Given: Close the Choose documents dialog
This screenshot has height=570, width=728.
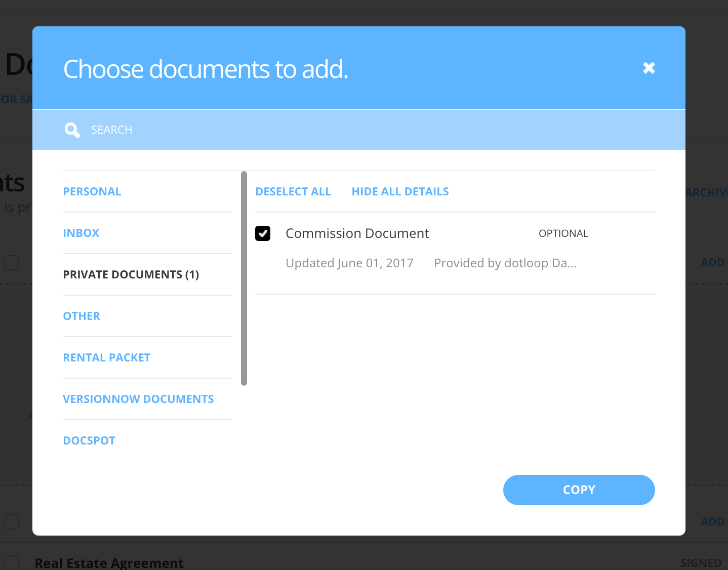Looking at the screenshot, I should click(649, 67).
